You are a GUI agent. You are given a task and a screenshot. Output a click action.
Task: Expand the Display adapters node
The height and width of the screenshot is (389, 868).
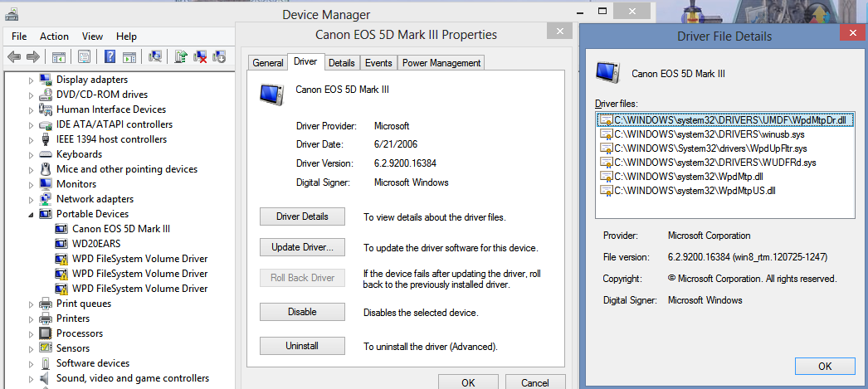pos(32,80)
